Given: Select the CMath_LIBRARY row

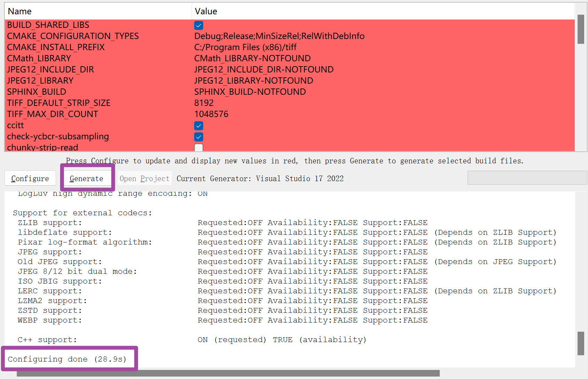Looking at the screenshot, I should click(x=39, y=58).
